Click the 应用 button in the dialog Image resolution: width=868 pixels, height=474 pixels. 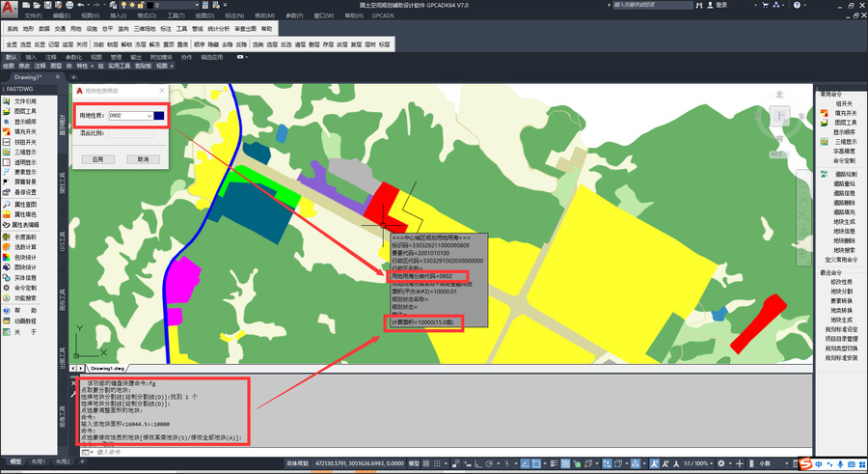point(98,159)
